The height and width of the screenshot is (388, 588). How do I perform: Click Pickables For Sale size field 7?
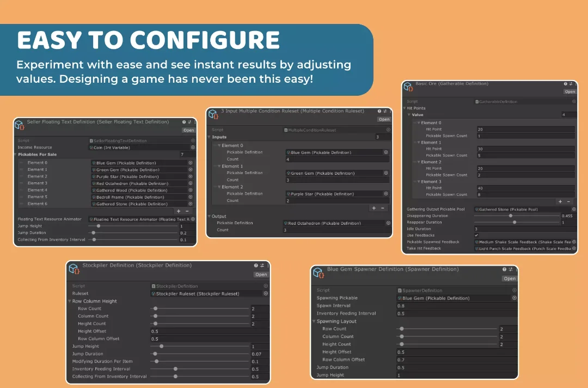[x=187, y=155]
